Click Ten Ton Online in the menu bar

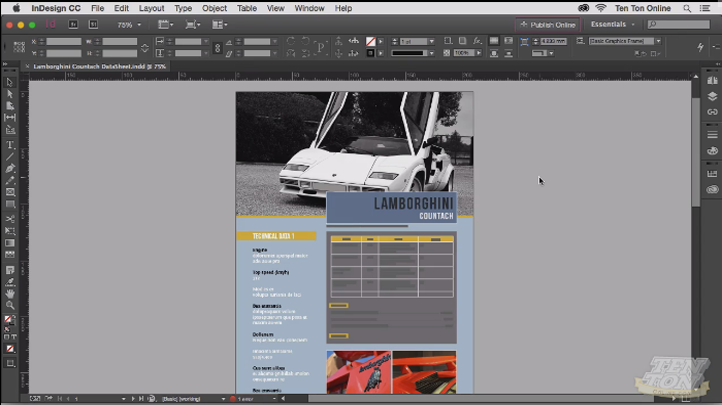tap(642, 8)
